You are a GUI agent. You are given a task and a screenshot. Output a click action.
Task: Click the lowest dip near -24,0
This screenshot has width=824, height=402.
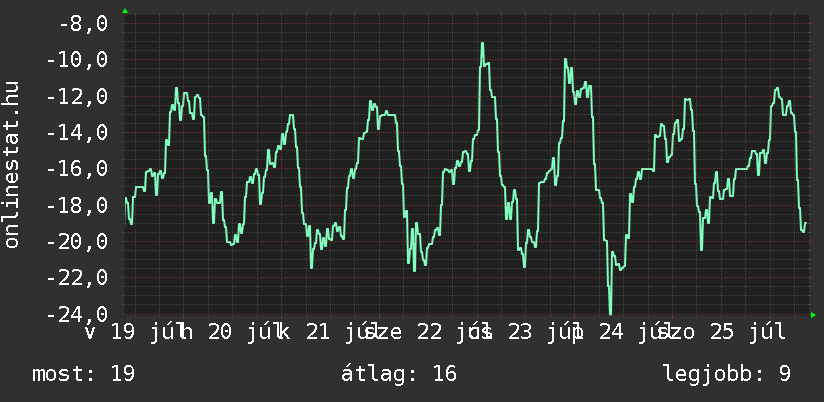coord(610,313)
